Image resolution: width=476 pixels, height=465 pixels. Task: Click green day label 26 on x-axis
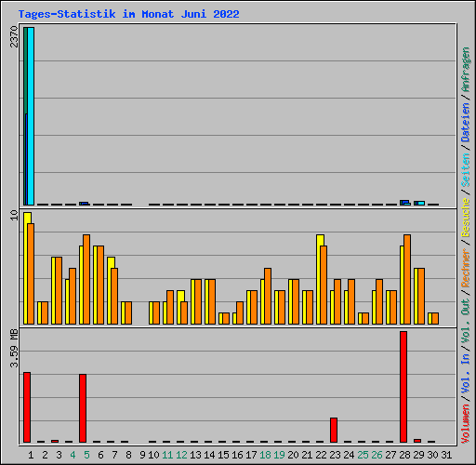(377, 455)
